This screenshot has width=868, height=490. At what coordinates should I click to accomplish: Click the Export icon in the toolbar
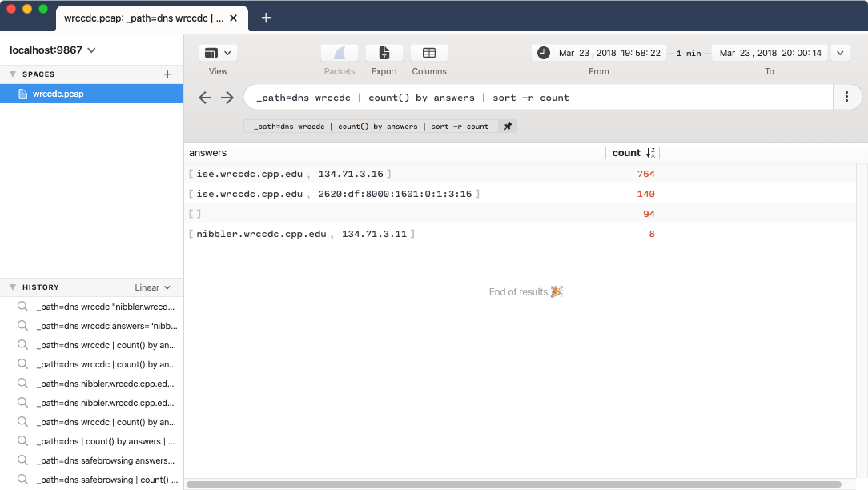(x=384, y=51)
